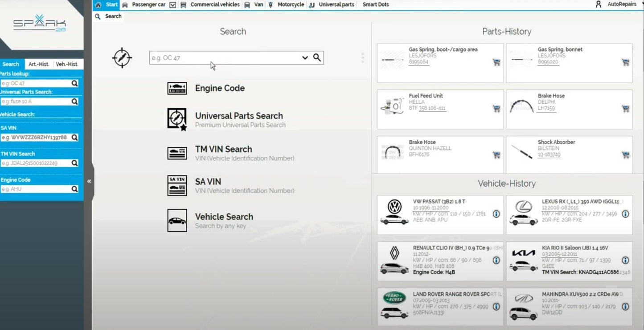Click the sidebar Engine Code search magnifier

pos(74,189)
